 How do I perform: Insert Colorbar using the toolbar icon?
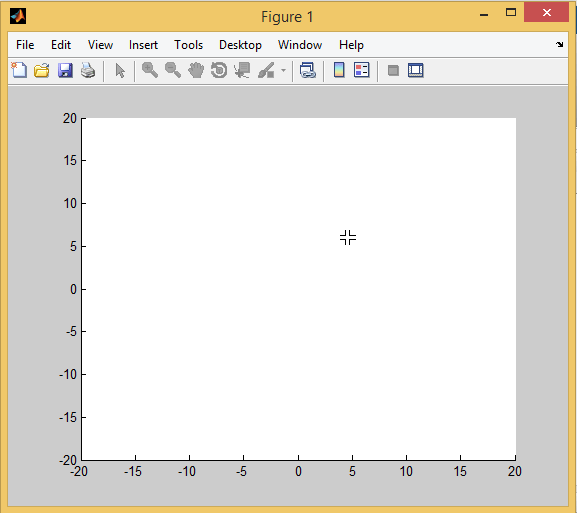339,70
